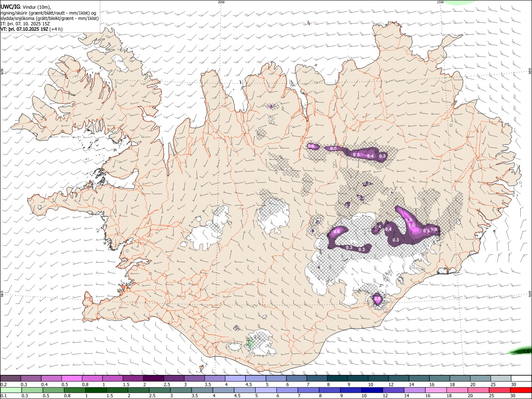Select the dark teal swatch labeled 8 in upper legend
532x399 pixels.
point(337,379)
